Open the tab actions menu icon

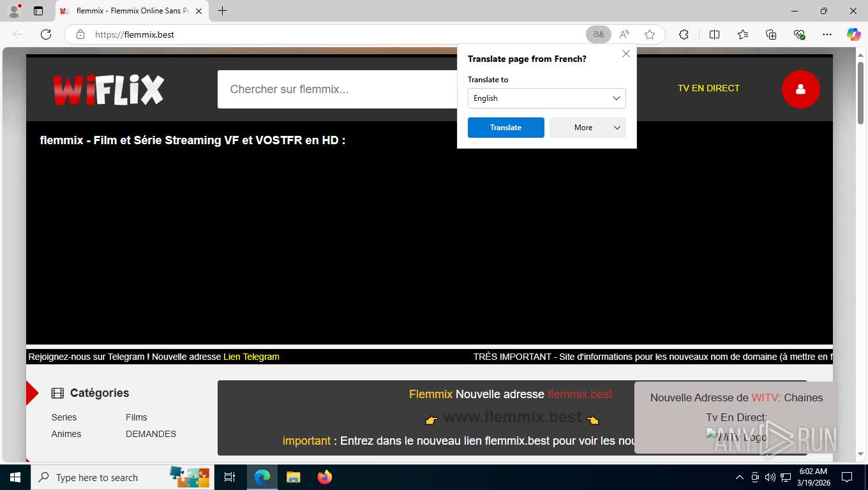coord(38,11)
